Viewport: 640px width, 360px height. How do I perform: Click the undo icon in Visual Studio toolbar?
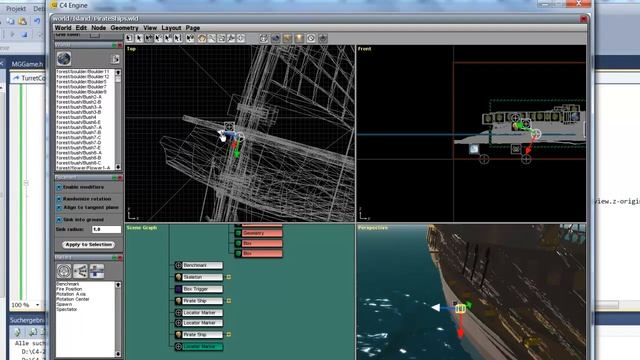tap(37, 21)
